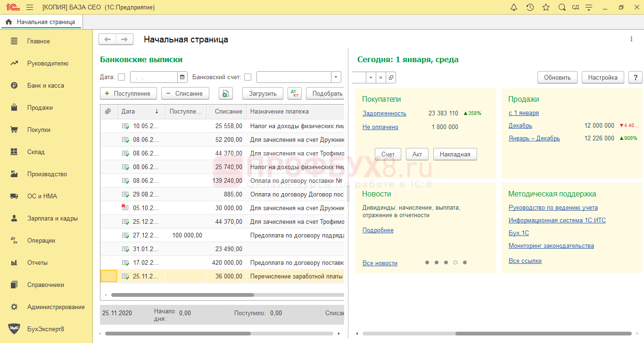The width and height of the screenshot is (644, 343).
Task: Open the Зарплата и кадры section
Action: pos(52,219)
